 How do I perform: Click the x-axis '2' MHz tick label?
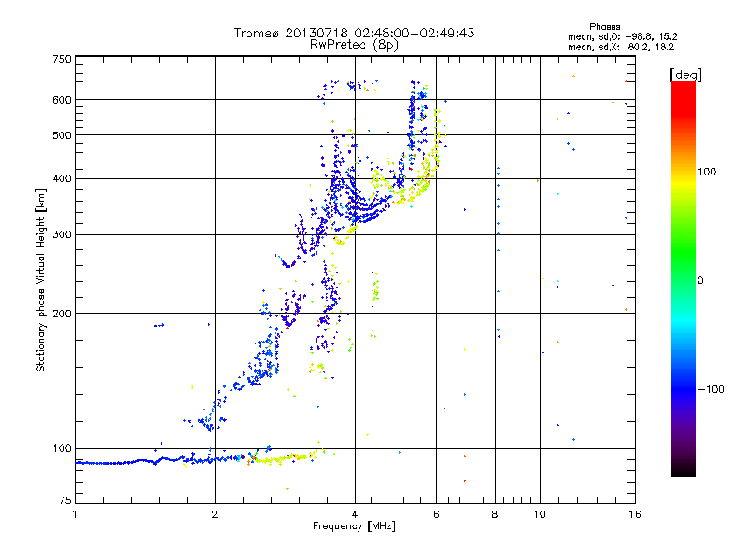click(215, 514)
